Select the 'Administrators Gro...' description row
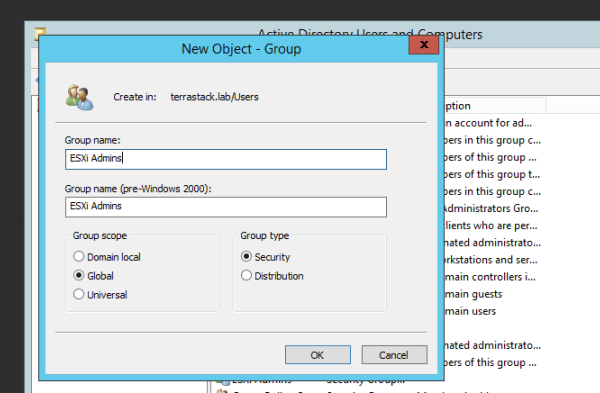 (491, 209)
